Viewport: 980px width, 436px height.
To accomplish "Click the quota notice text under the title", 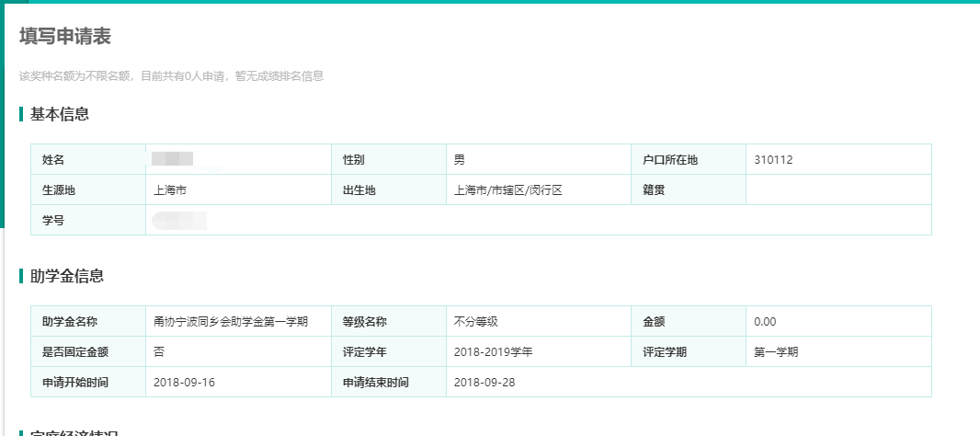I will click(x=171, y=76).
